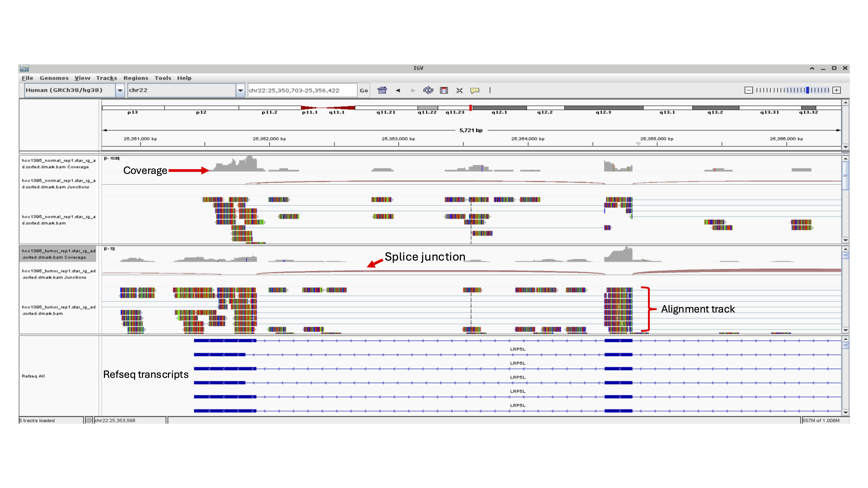
Task: Open the Help menu
Action: point(184,78)
